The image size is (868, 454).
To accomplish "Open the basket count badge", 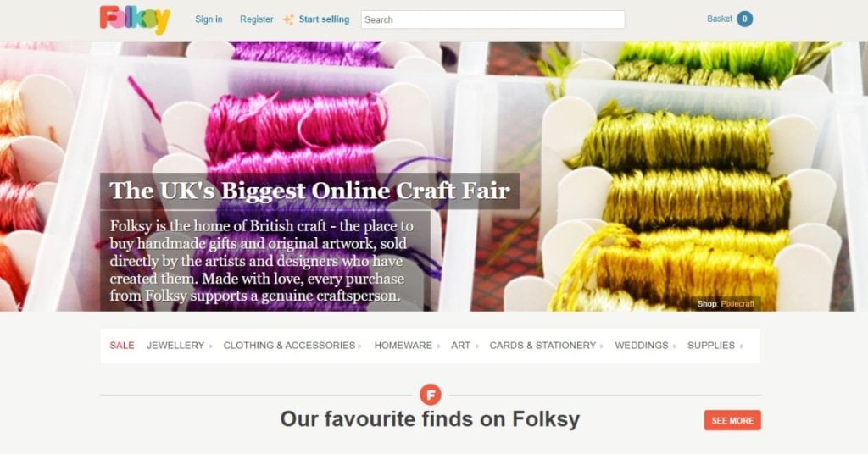I will (x=744, y=19).
